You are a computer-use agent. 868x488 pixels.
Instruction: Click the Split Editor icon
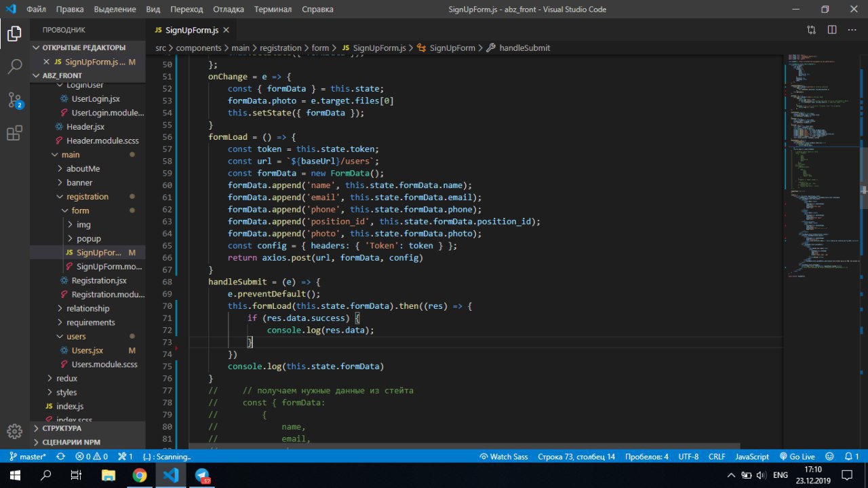[832, 30]
